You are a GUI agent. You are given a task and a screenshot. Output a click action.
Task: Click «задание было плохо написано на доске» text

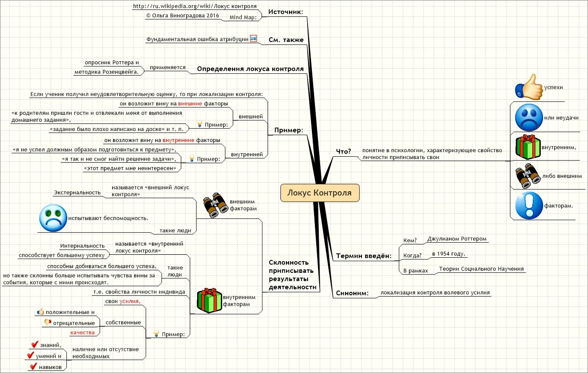tap(116, 129)
